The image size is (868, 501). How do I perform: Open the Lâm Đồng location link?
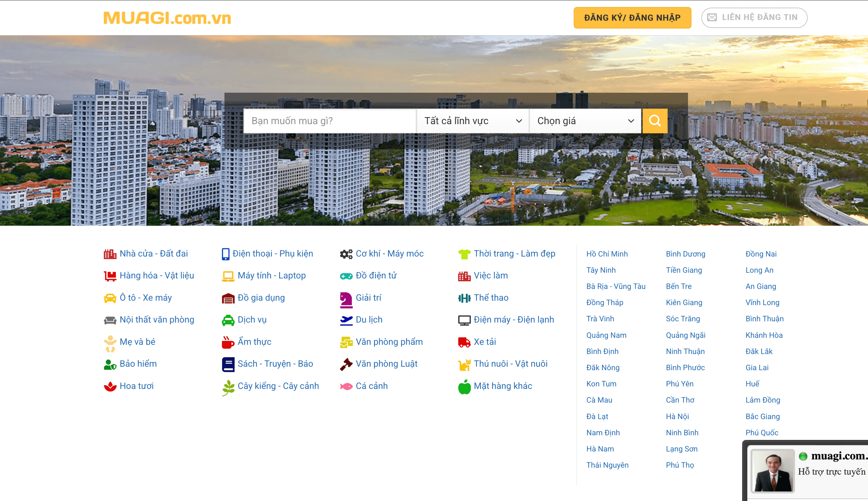tap(762, 400)
